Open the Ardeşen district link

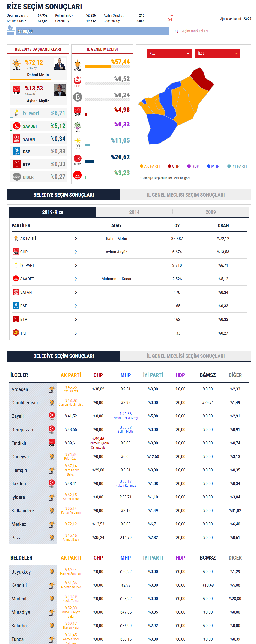20,389
